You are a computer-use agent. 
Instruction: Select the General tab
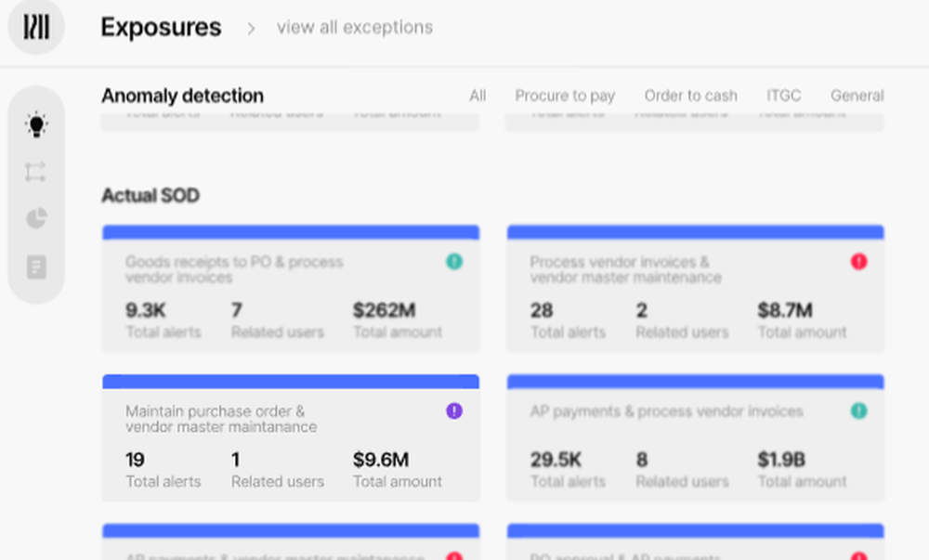[857, 96]
